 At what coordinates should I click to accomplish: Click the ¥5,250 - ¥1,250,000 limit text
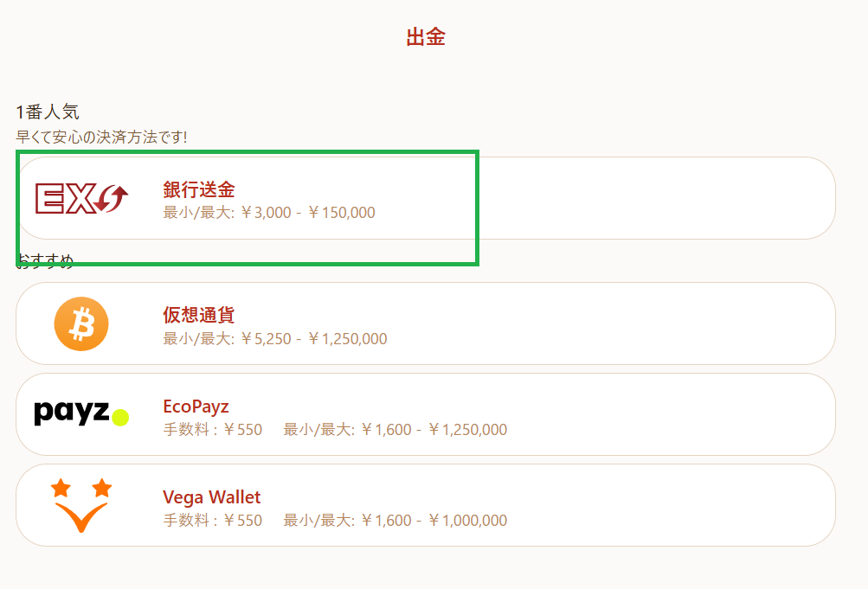[275, 339]
